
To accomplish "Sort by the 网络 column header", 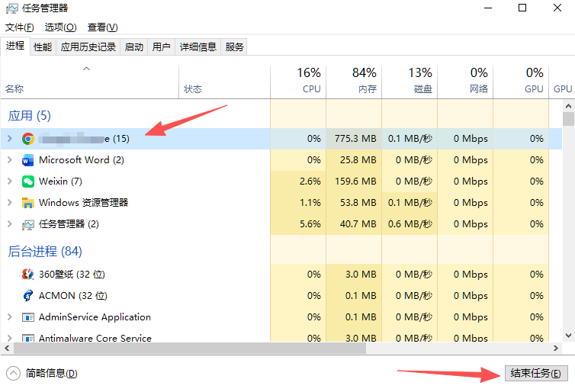I will click(465, 82).
